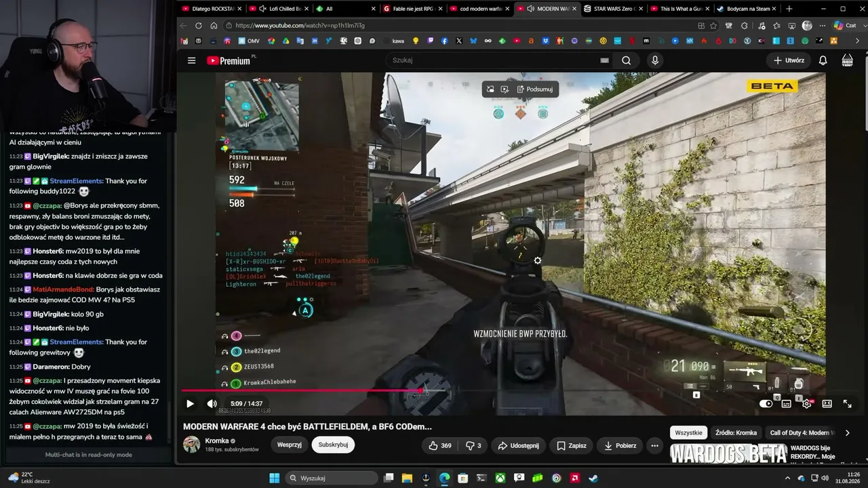Select the Źródło: Kromka filter chip

coord(736,432)
